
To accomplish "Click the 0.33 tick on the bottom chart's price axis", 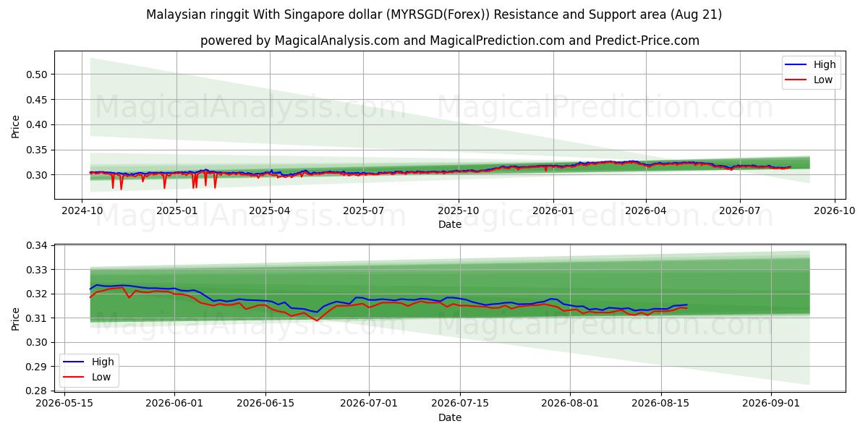I will (x=38, y=270).
